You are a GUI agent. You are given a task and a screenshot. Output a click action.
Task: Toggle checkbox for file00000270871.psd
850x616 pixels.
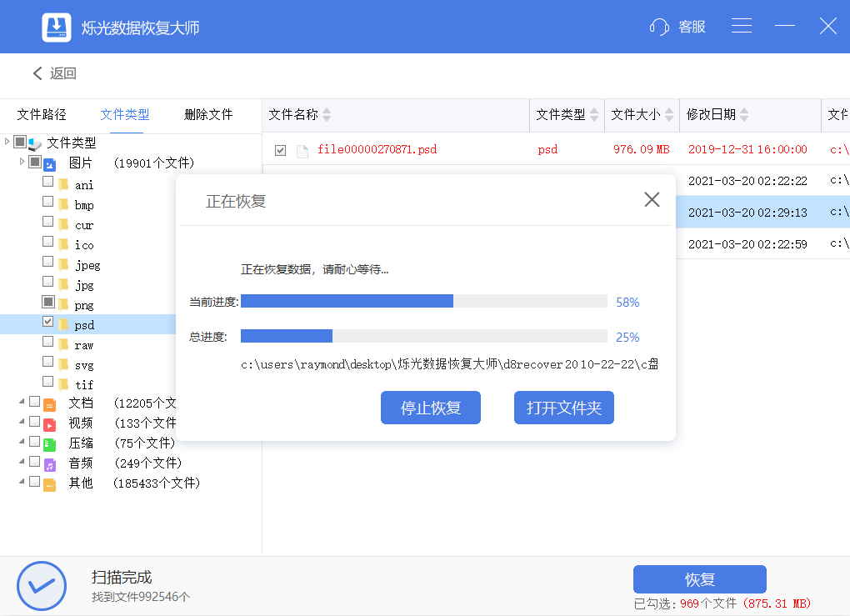tap(280, 150)
